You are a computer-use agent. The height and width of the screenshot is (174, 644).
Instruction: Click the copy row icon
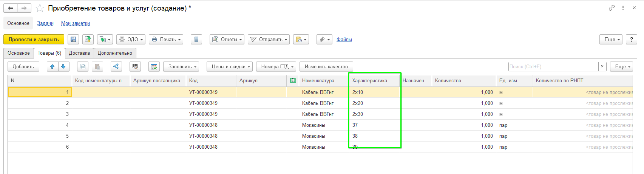click(83, 66)
